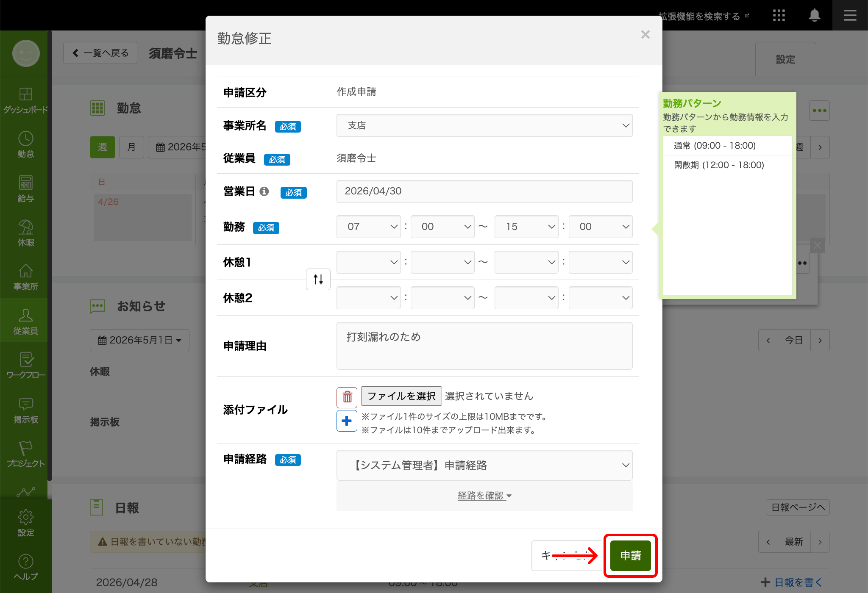The width and height of the screenshot is (868, 593).
Task: Click the 一覧へ戻る back button
Action: pos(100,53)
